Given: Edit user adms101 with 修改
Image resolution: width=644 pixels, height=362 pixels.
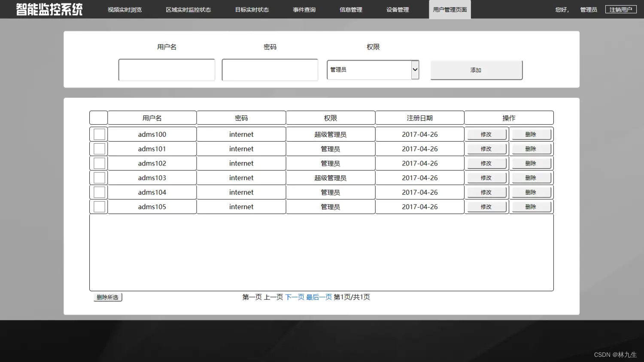Looking at the screenshot, I should click(486, 149).
